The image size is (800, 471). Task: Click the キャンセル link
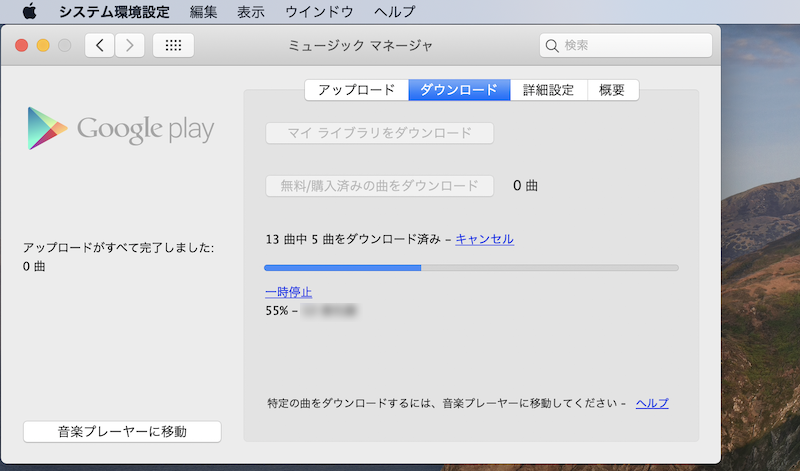pos(484,239)
